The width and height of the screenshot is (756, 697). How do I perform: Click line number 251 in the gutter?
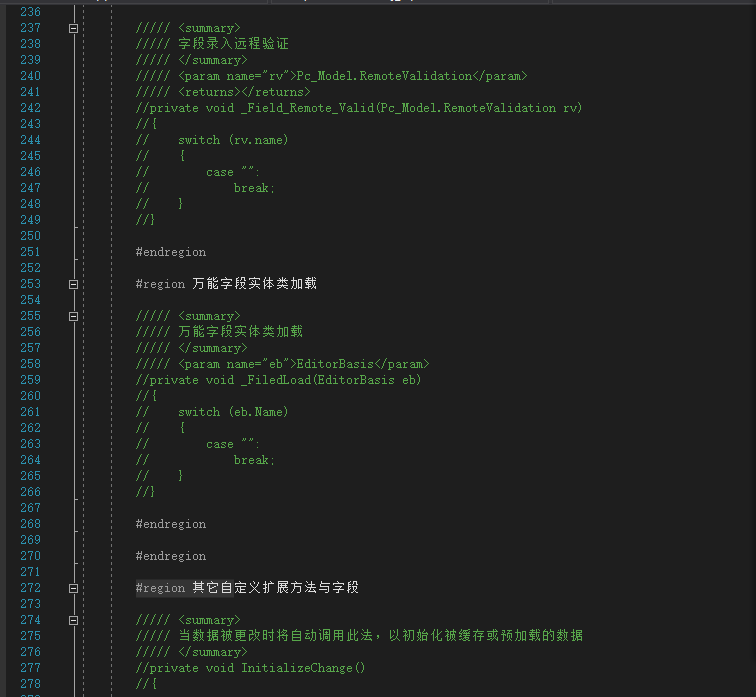(x=30, y=252)
